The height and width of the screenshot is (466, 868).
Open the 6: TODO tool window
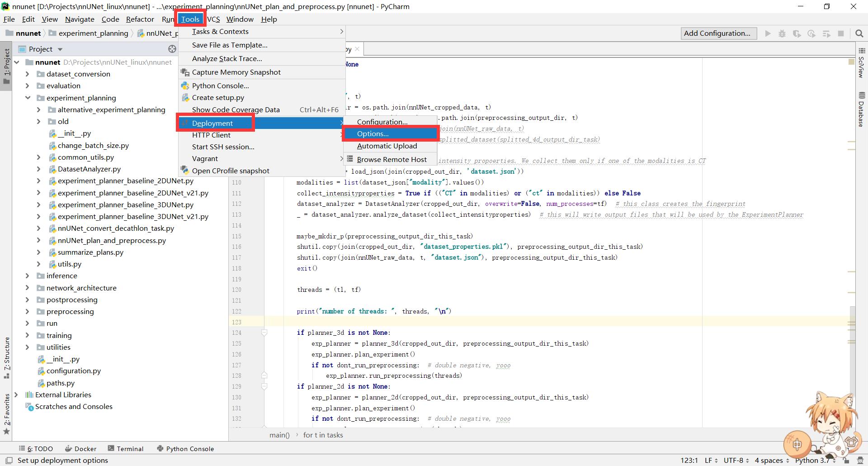click(36, 449)
